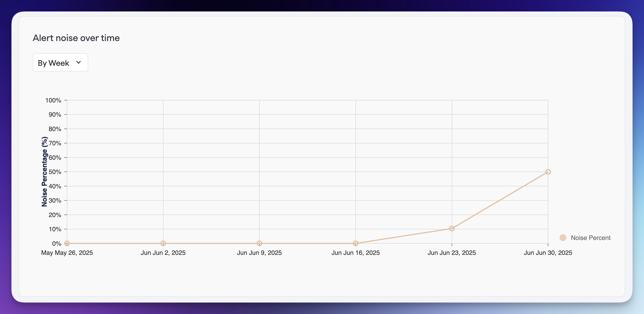Click the Noise Percentage legend label
This screenshot has height=314, width=644.
pyautogui.click(x=591, y=238)
